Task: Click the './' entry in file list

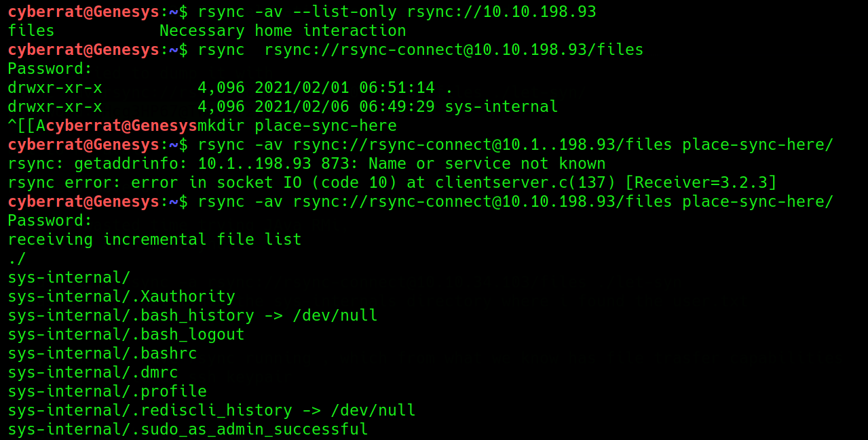Action: click(x=16, y=258)
